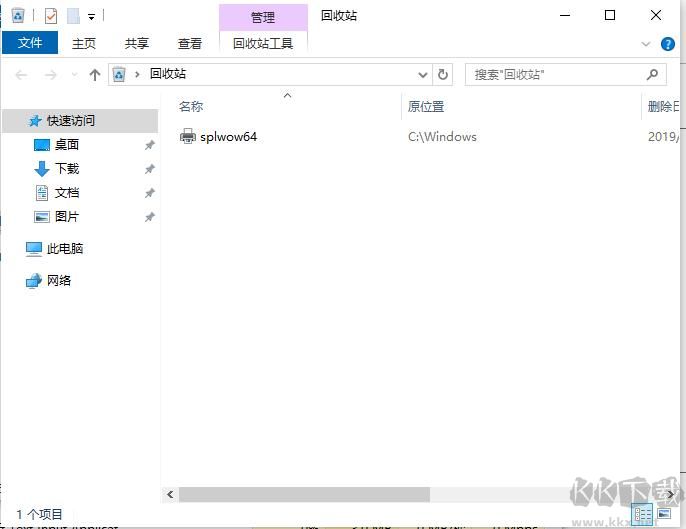
Task: Click the horizontal scrollbar left arrow
Action: click(x=170, y=495)
